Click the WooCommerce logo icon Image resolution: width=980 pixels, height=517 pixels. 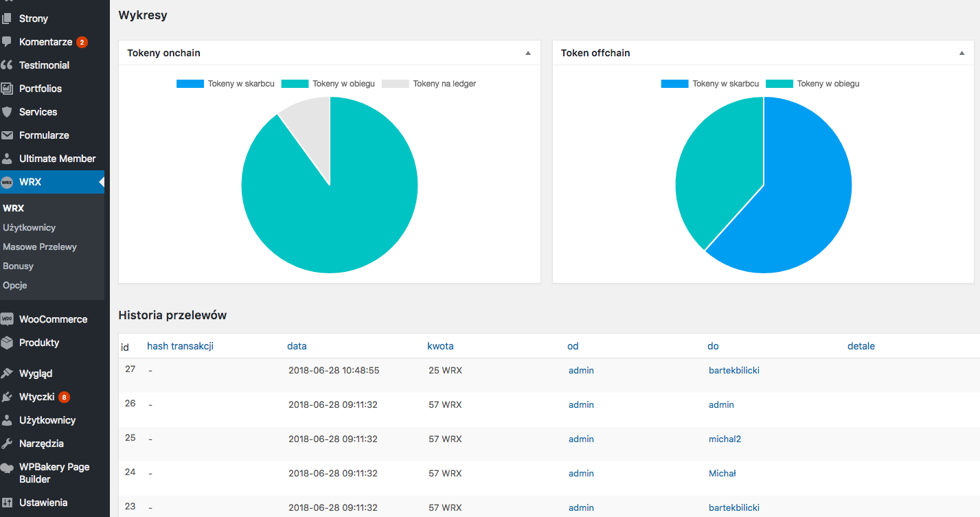click(x=7, y=319)
